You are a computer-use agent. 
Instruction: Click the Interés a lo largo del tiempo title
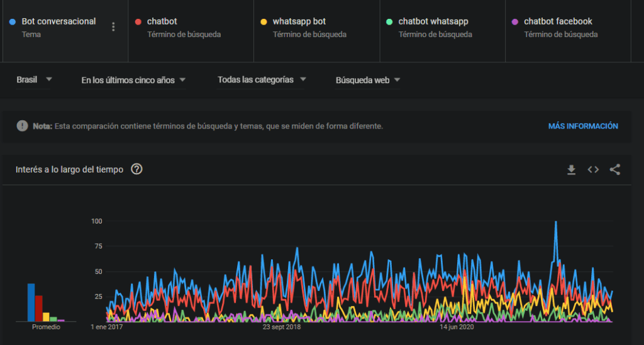point(69,169)
